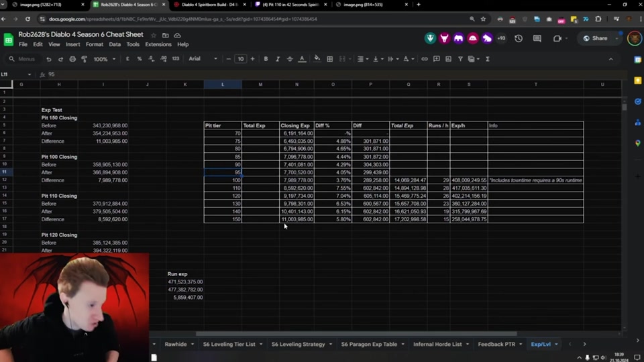The height and width of the screenshot is (362, 644).
Task: Open text wrapping dropdown
Action: click(393, 59)
